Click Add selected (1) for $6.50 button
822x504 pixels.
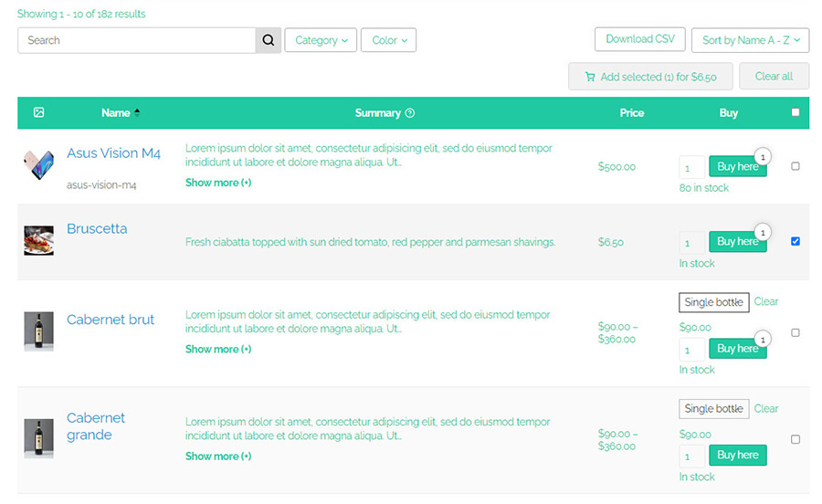650,77
